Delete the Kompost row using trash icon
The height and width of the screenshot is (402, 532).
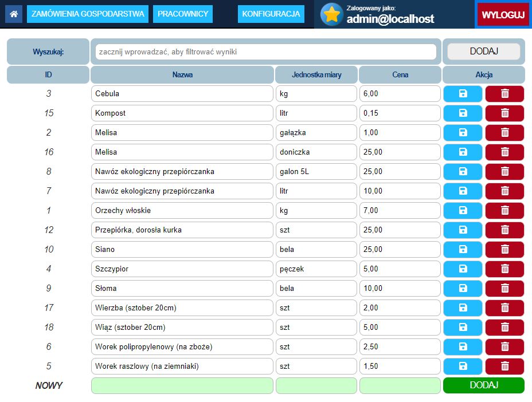tap(504, 113)
